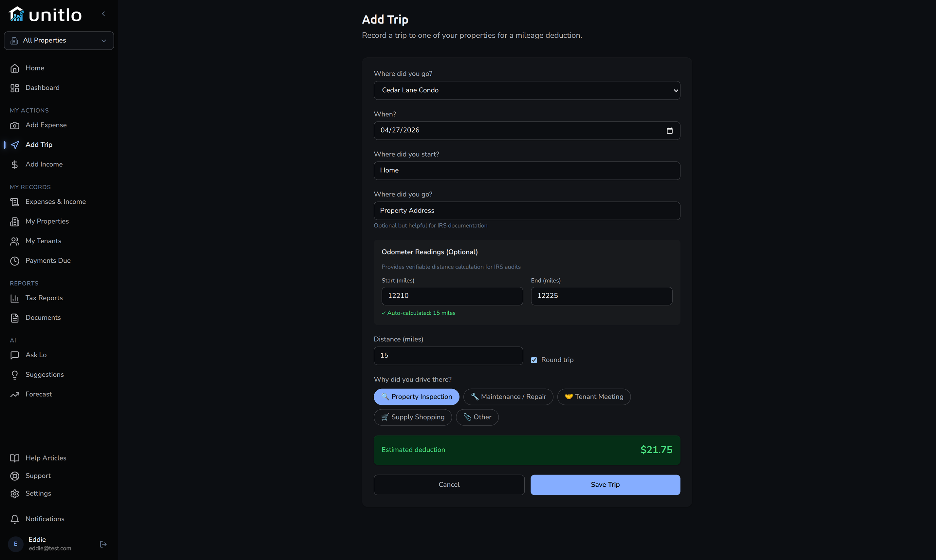
Task: Click the odometer End miles field
Action: point(601,296)
